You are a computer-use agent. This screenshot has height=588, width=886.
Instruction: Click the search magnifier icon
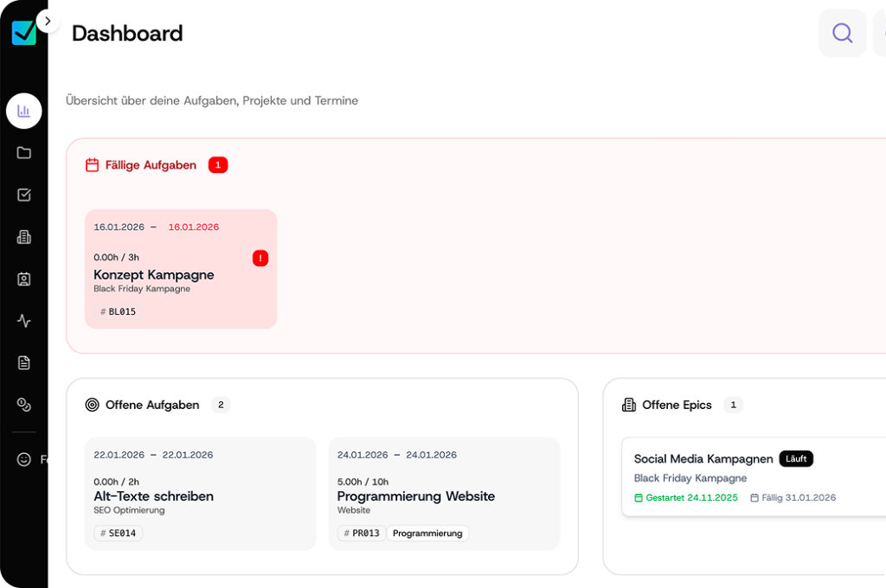[x=842, y=33]
